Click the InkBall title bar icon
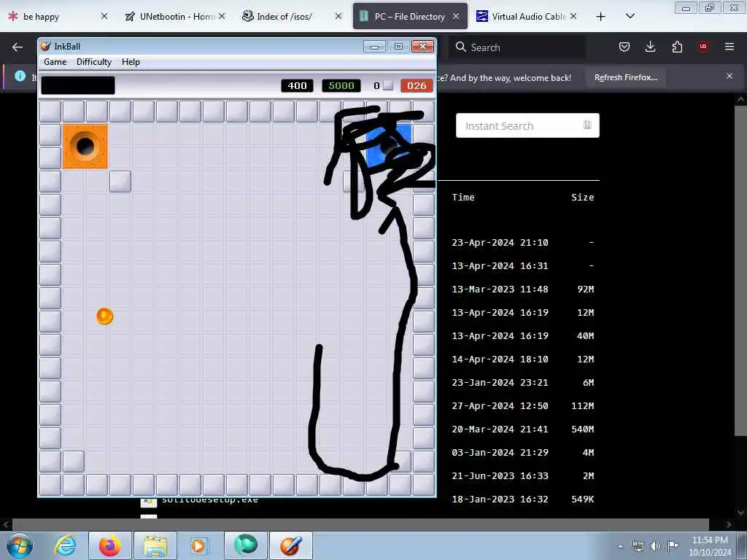The height and width of the screenshot is (560, 747). (x=46, y=46)
